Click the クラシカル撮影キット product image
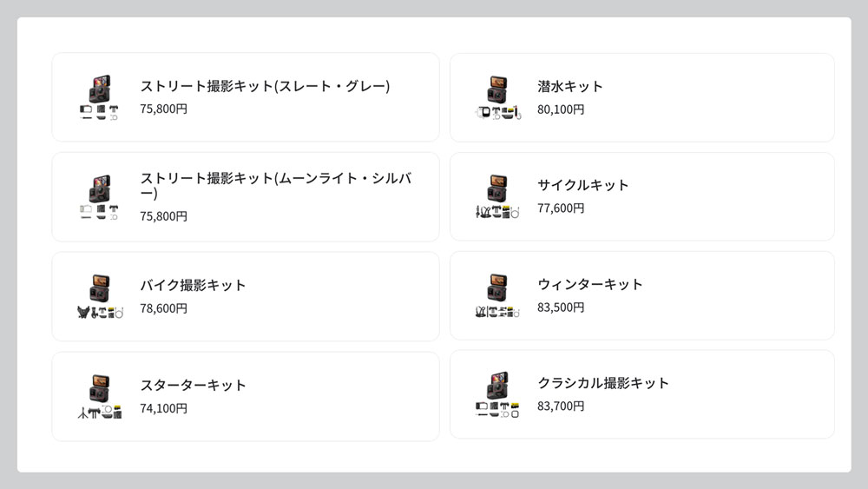This screenshot has height=489, width=868. (497, 395)
